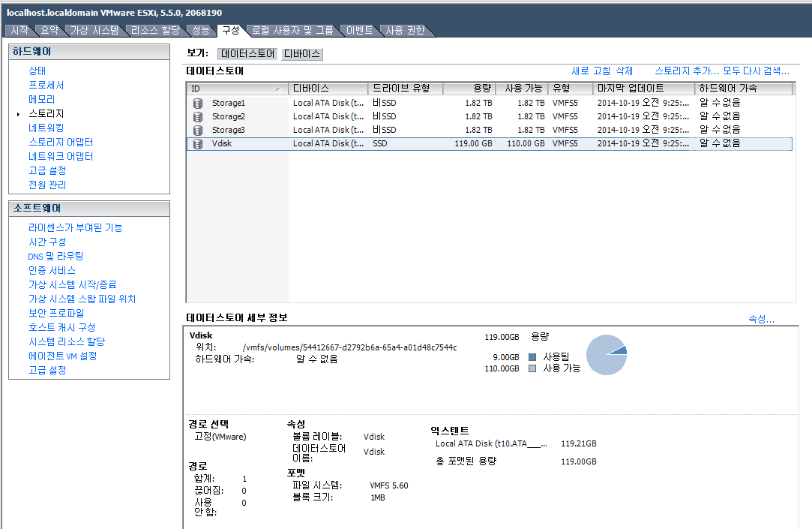Sort by the 용량 column header

[469, 89]
